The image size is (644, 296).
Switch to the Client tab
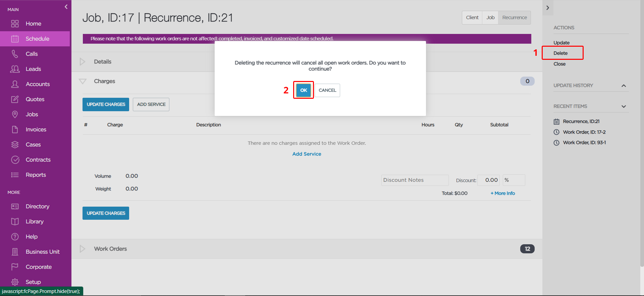pos(472,17)
